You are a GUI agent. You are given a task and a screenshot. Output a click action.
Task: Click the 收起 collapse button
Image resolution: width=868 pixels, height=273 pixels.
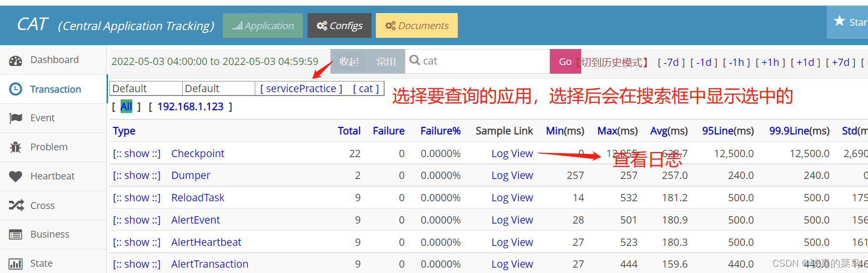349,62
